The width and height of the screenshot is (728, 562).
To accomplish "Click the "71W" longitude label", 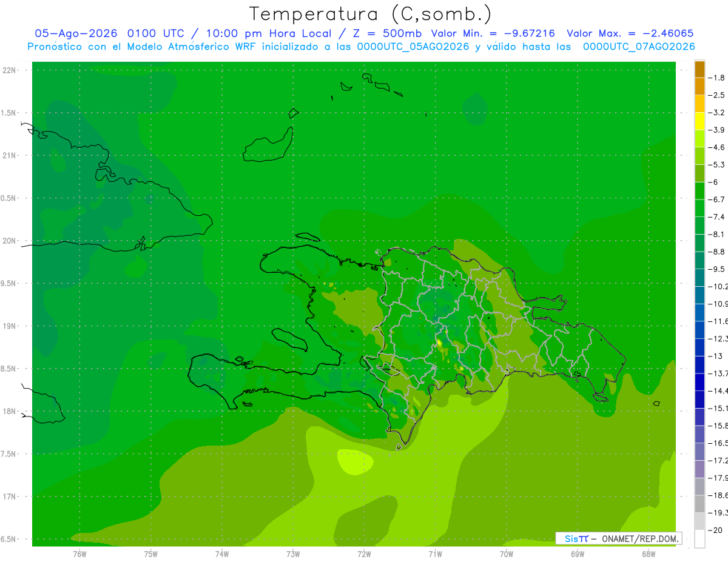I will (x=435, y=554).
